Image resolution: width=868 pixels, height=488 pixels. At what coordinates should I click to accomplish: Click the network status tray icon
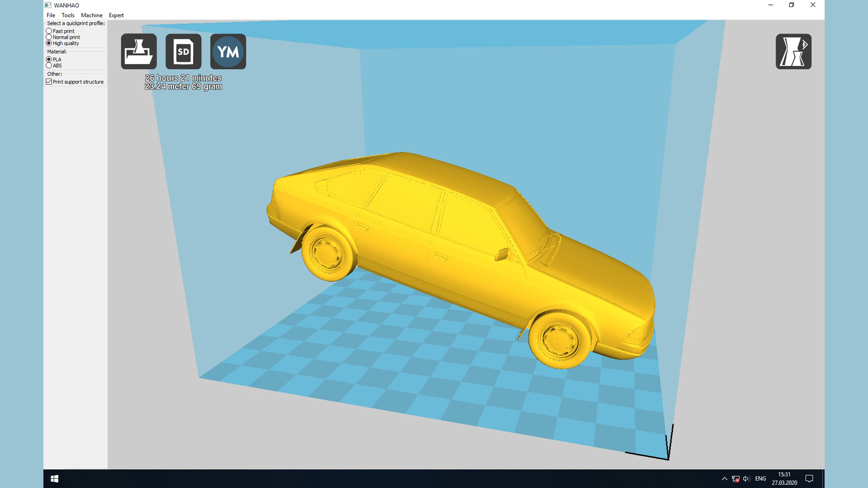click(736, 479)
